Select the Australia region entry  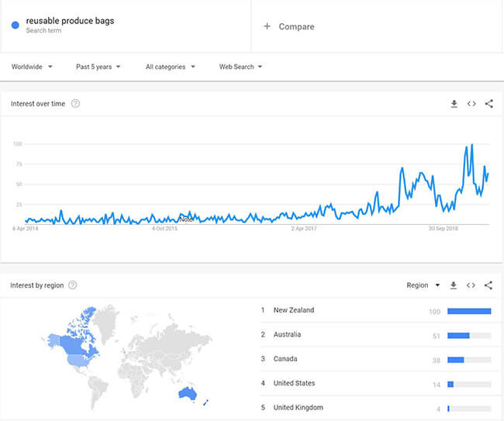pyautogui.click(x=376, y=335)
